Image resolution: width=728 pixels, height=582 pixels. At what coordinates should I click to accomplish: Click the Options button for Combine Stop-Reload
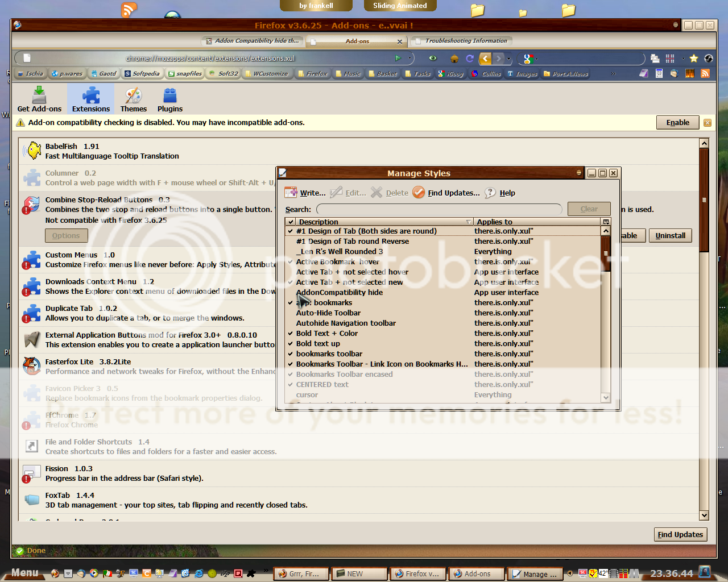coord(66,236)
